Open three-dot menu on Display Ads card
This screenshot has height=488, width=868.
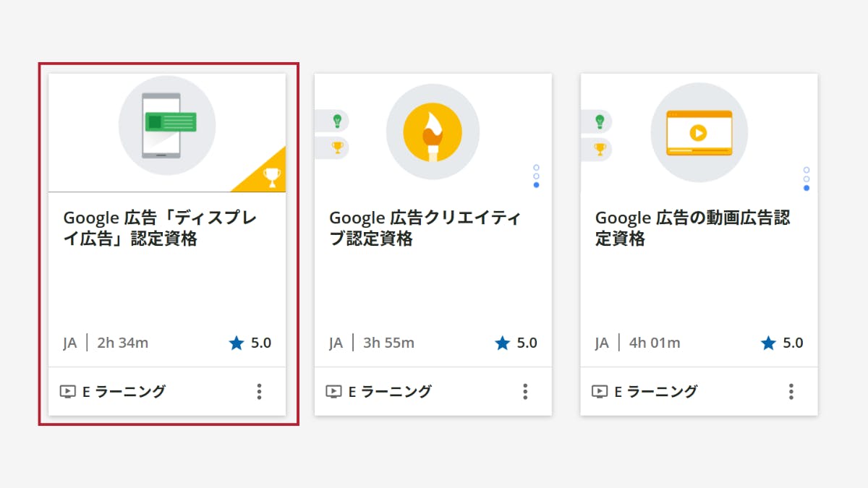[259, 392]
